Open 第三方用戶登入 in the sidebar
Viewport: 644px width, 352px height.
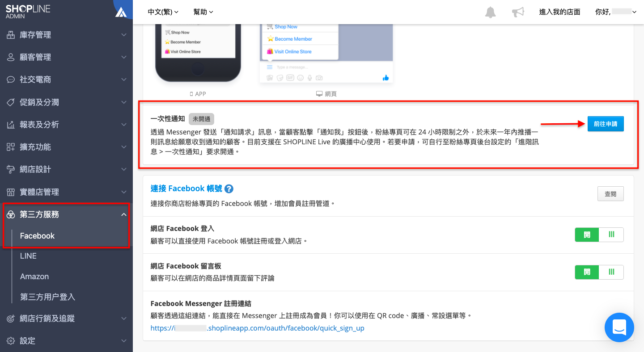pos(47,297)
